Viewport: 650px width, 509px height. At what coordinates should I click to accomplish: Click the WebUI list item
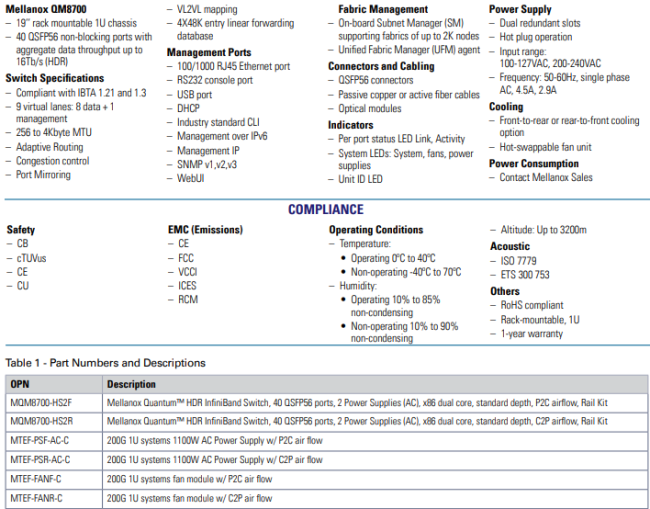pyautogui.click(x=191, y=178)
